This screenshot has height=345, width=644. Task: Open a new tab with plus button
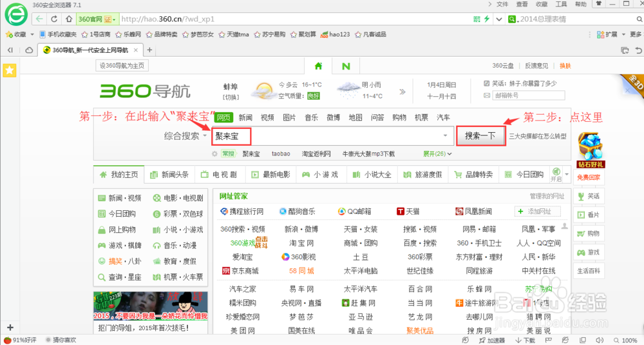coord(149,50)
